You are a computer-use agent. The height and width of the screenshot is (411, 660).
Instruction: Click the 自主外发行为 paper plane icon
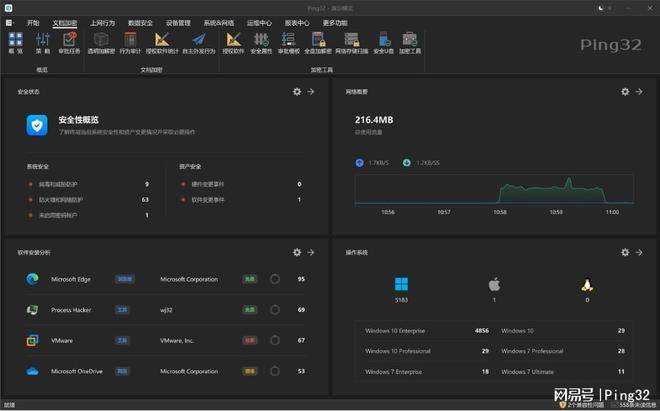coord(198,41)
